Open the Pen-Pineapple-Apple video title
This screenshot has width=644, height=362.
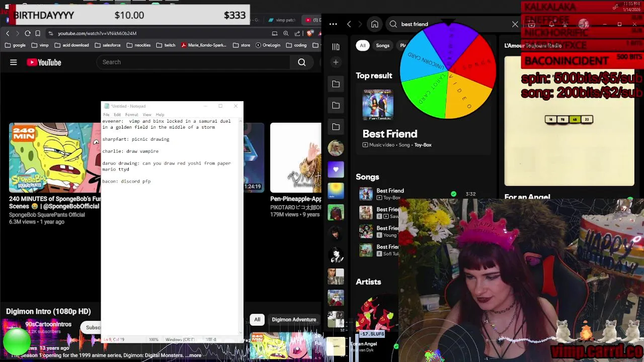[296, 199]
